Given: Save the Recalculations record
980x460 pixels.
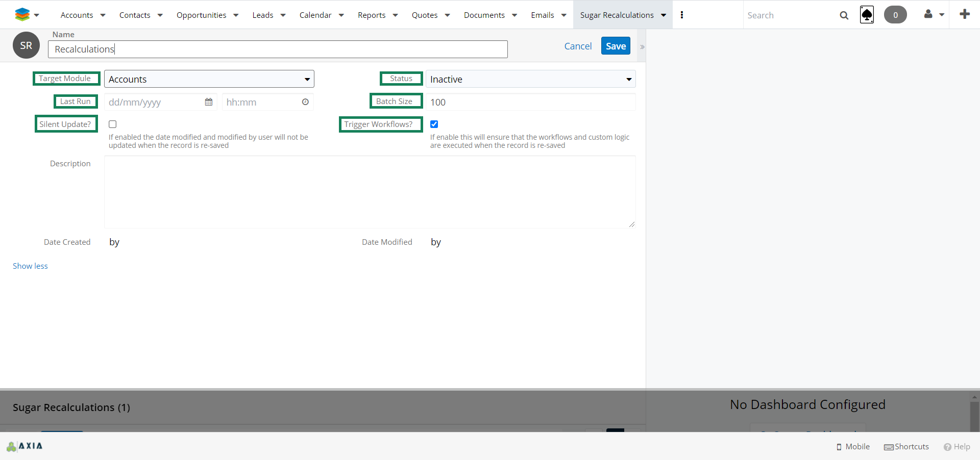Looking at the screenshot, I should (616, 46).
